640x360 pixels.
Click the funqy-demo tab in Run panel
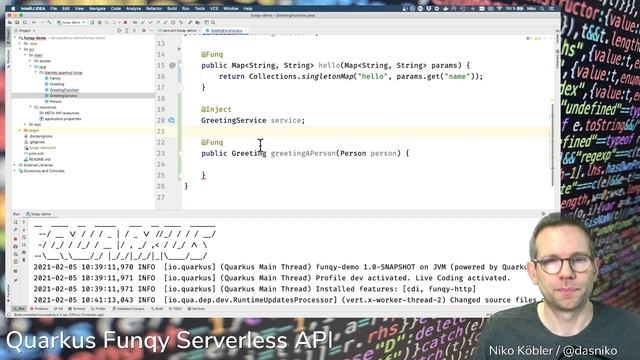point(39,214)
